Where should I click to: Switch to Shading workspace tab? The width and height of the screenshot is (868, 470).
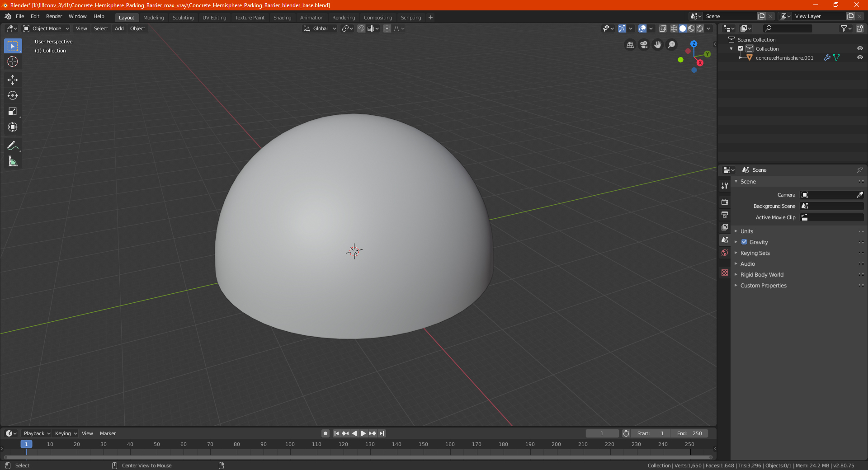pos(282,18)
